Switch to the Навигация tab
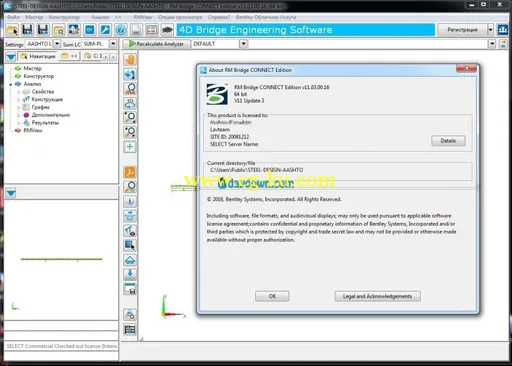 [38, 56]
